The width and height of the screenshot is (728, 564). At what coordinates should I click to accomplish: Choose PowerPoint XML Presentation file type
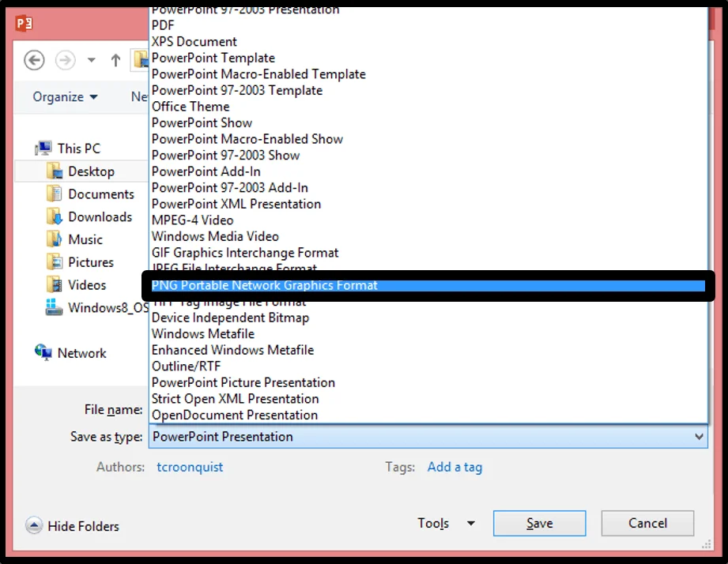tap(428, 204)
